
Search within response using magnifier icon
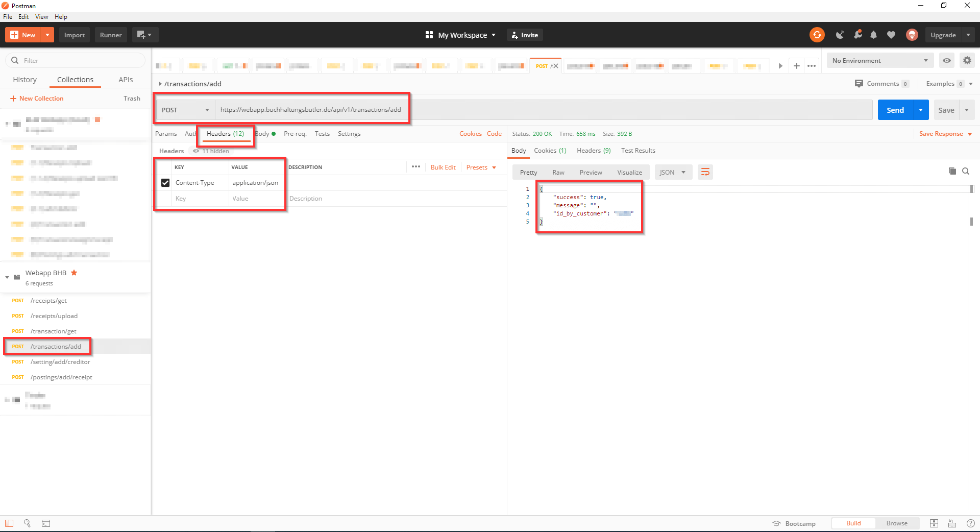point(966,172)
